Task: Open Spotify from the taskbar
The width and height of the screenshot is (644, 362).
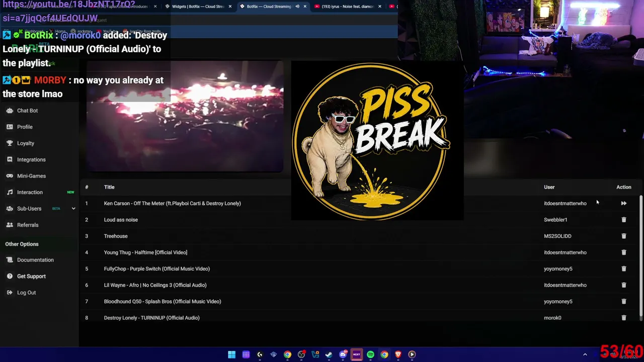Action: (370, 354)
